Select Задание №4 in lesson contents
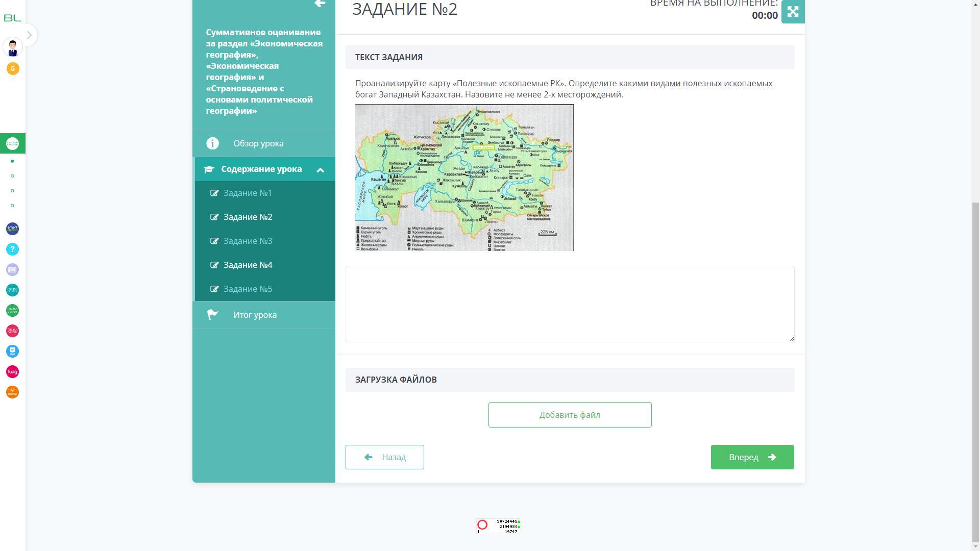Viewport: 980px width, 551px height. tap(248, 265)
